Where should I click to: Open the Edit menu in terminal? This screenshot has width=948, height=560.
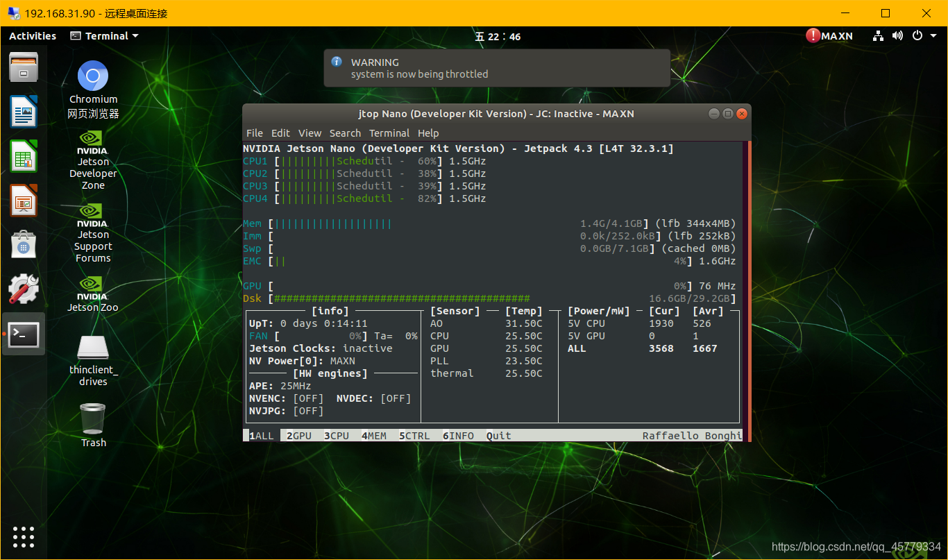[x=280, y=133]
